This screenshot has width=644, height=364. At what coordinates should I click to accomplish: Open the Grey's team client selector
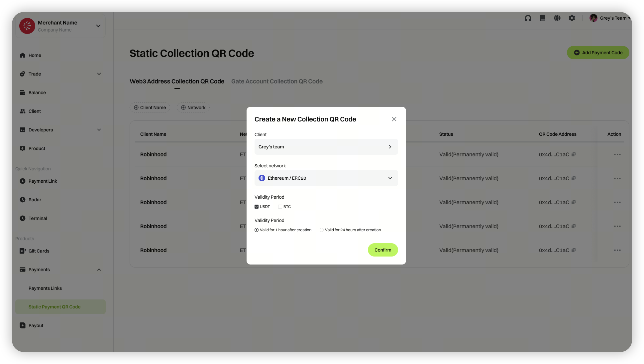(x=326, y=147)
